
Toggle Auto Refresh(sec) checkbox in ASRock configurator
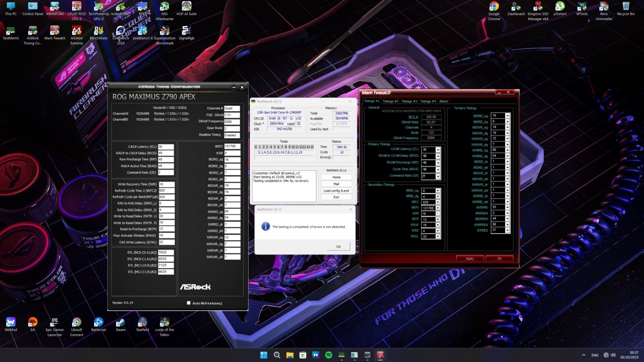[188, 303]
